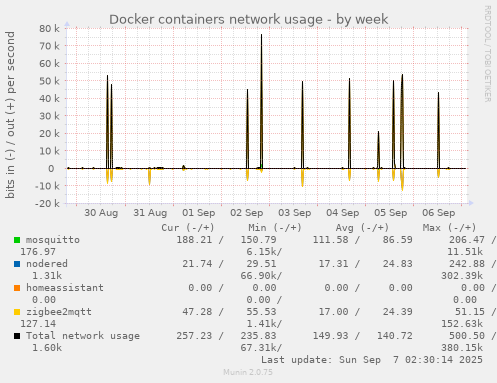Click the '31 Aug' date label
The image size is (497, 383).
coord(150,213)
